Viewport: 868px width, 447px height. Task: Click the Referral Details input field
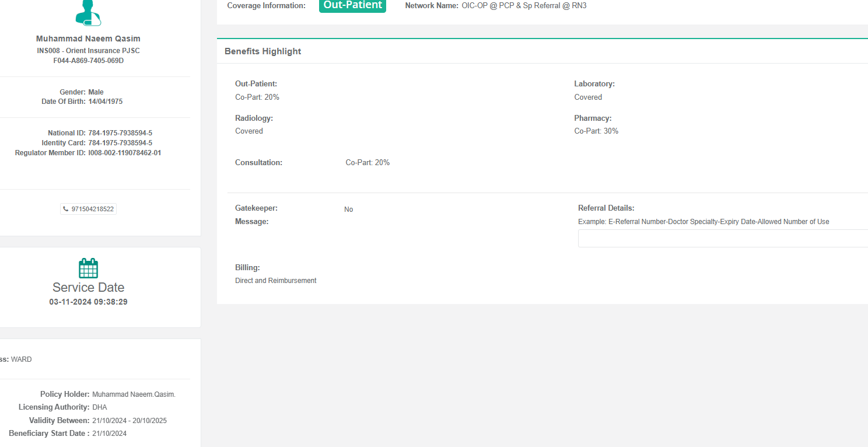pos(723,238)
